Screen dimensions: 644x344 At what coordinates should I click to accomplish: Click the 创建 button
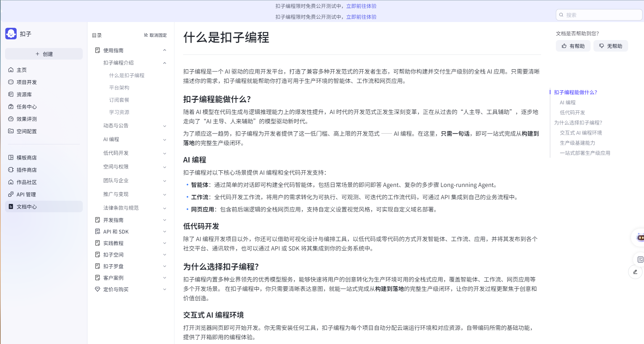tap(44, 54)
